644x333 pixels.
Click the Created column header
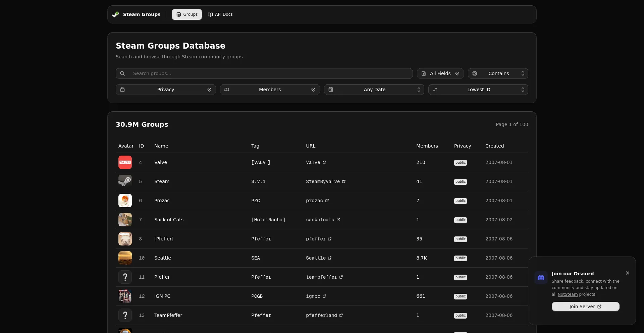point(494,146)
